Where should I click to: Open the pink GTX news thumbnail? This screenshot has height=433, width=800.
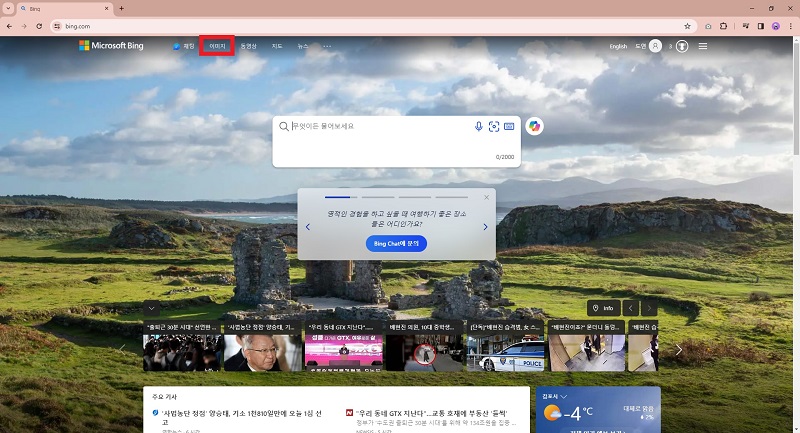tap(343, 346)
